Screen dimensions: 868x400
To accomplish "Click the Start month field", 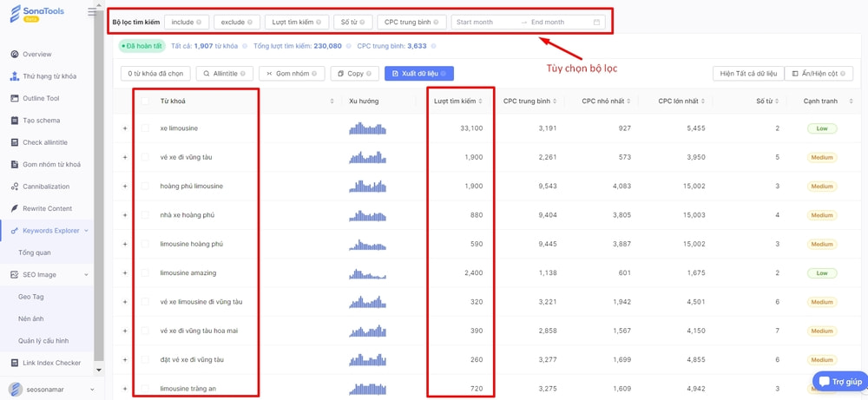I will tap(485, 23).
